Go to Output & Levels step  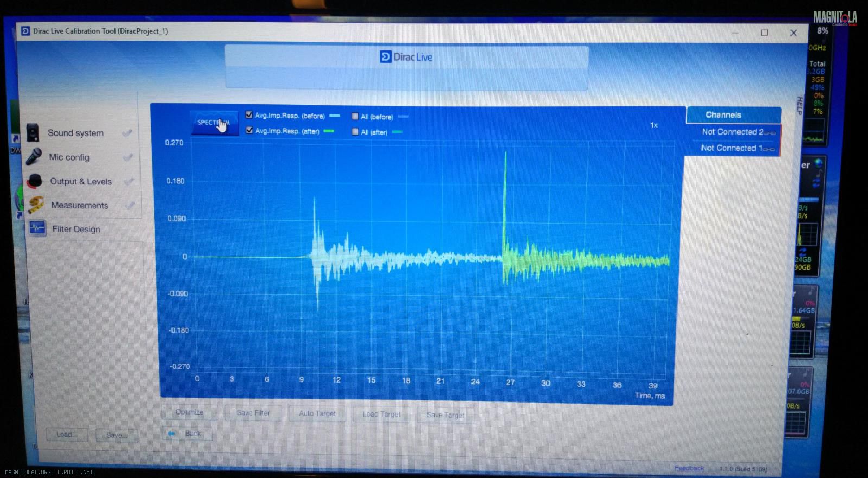pyautogui.click(x=81, y=181)
